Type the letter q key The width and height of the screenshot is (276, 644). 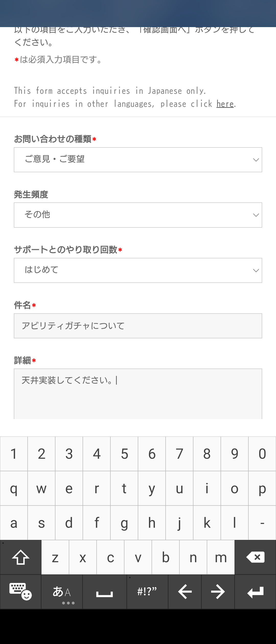click(14, 488)
